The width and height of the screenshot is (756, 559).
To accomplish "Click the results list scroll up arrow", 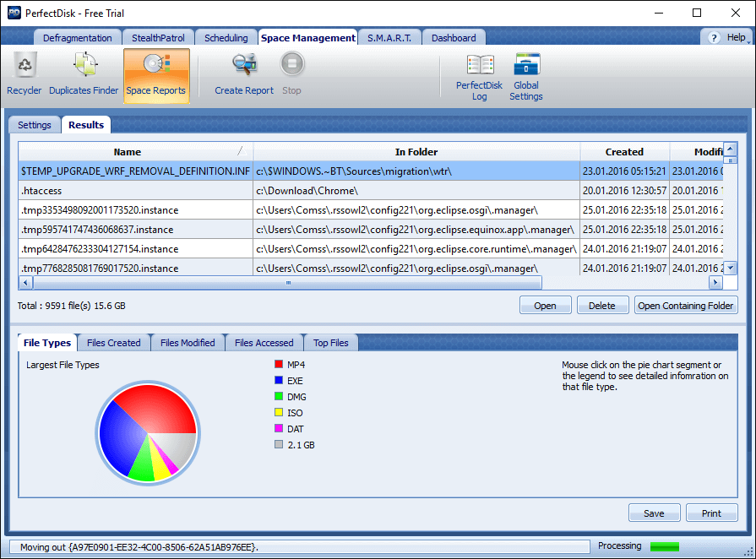I will coord(731,149).
